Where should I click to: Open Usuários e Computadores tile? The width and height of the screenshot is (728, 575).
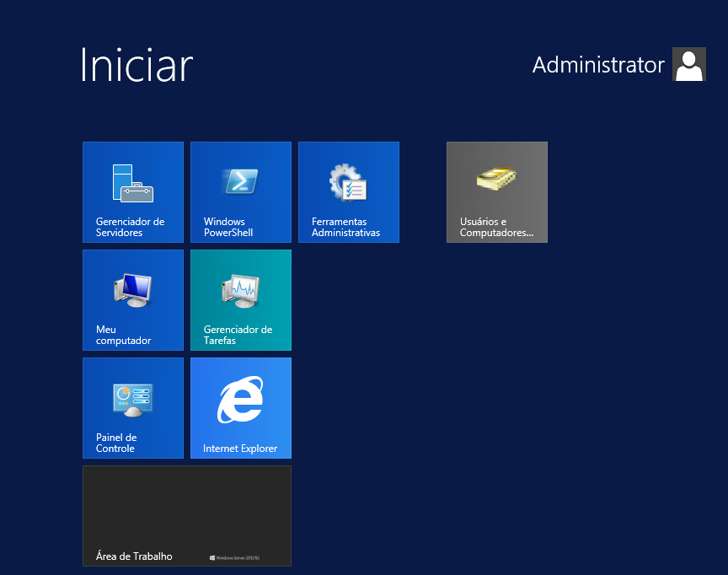(x=497, y=192)
